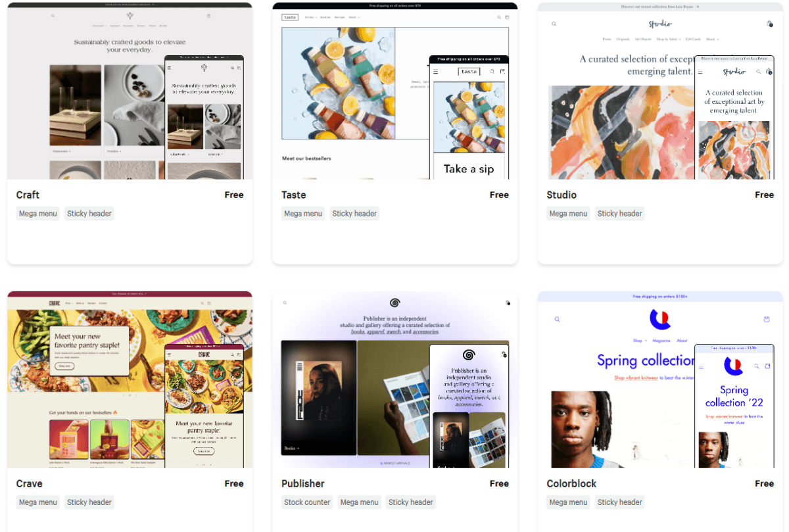Click the Stock counter tag under Publisher
Screen dimensions: 789x532
tap(307, 502)
